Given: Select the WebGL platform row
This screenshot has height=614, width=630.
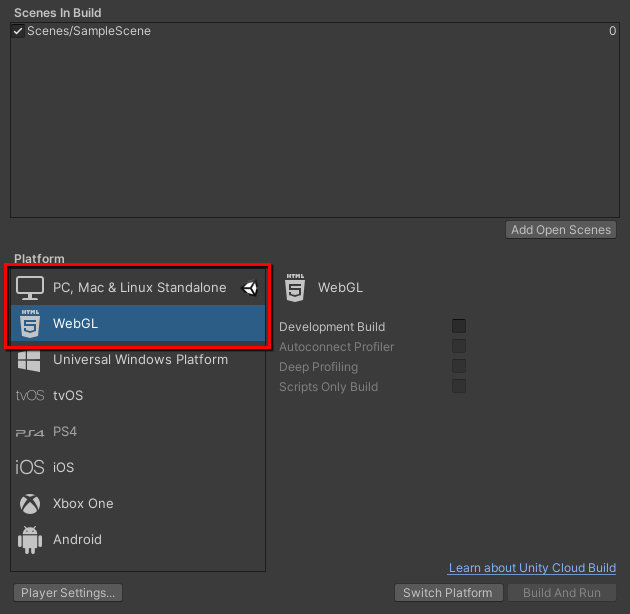Looking at the screenshot, I should point(138,323).
